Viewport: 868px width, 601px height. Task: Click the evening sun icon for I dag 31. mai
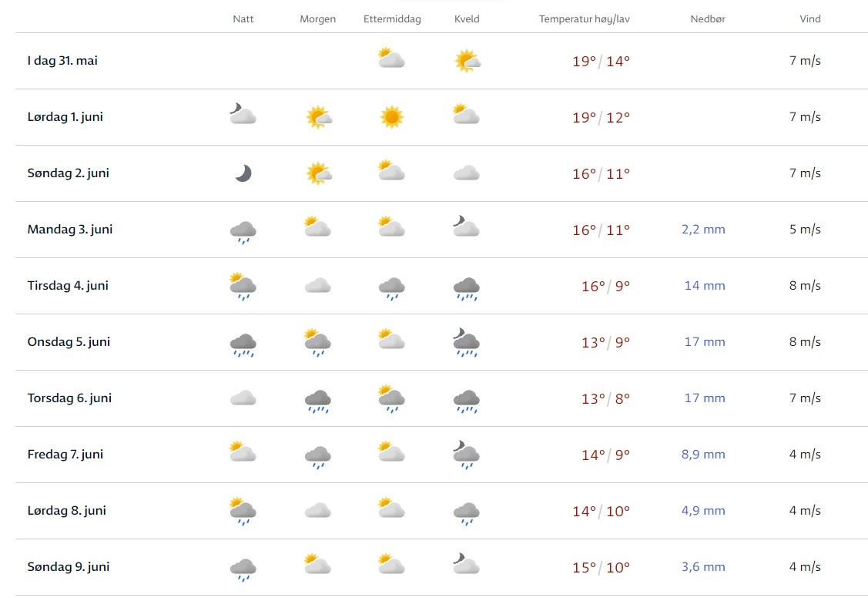[468, 61]
